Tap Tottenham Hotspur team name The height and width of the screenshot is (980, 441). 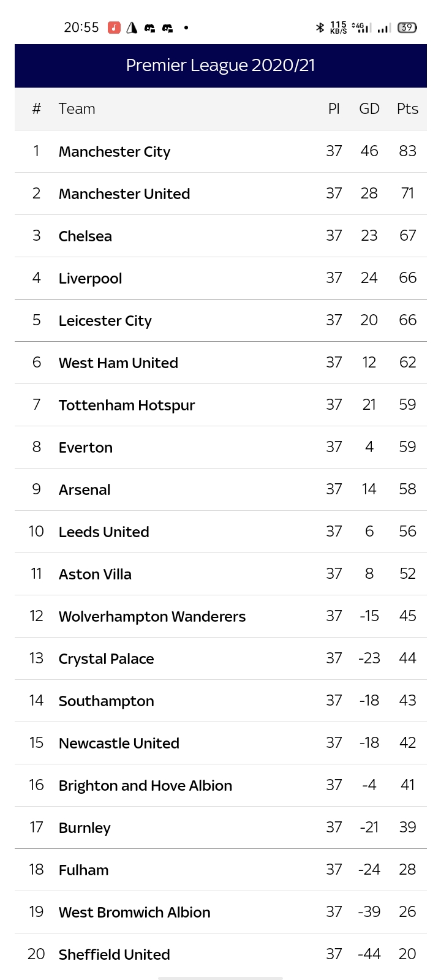tap(127, 405)
